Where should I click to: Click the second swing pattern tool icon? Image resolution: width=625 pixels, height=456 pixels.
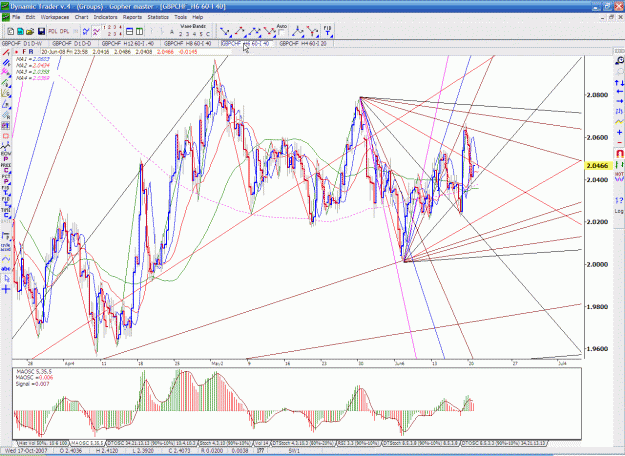[x=240, y=31]
